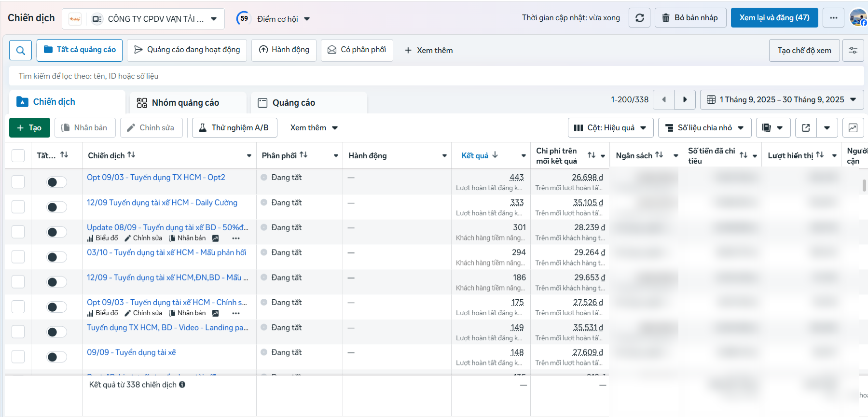This screenshot has width=868, height=417.
Task: Click the search magnifier icon button
Action: (x=21, y=50)
